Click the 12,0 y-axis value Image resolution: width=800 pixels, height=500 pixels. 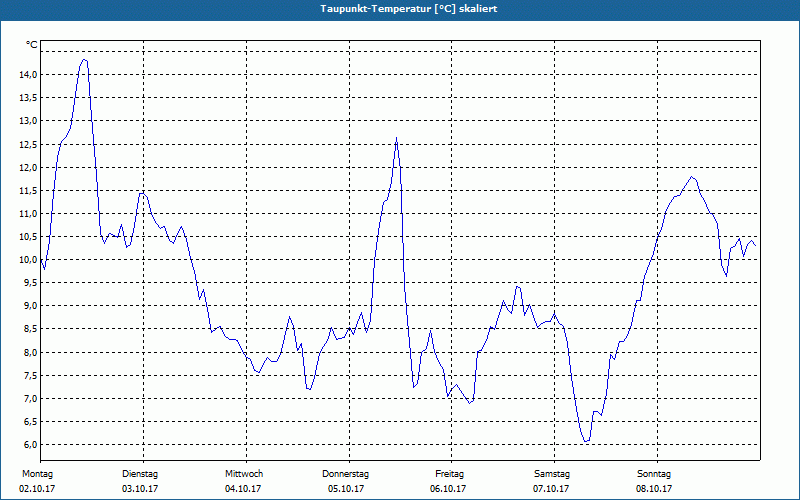pyautogui.click(x=28, y=167)
